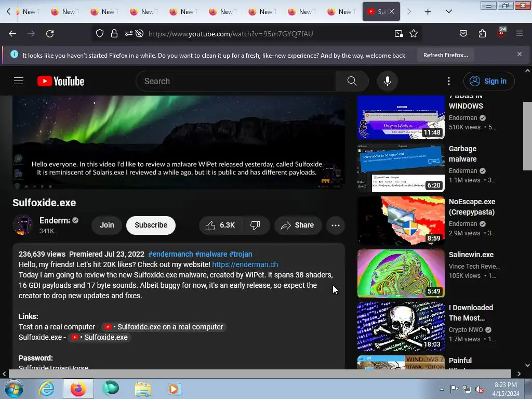Dislike the video with thumbs down

(x=255, y=225)
